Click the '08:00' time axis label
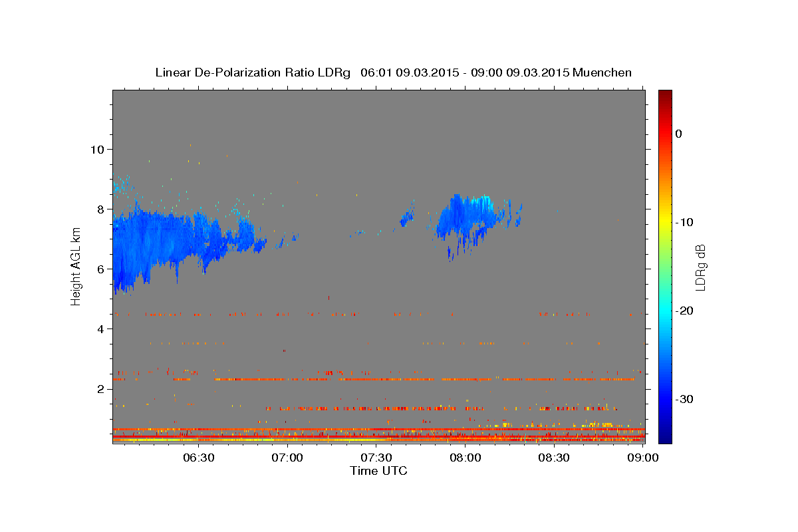This screenshot has width=798, height=532. pyautogui.click(x=465, y=458)
